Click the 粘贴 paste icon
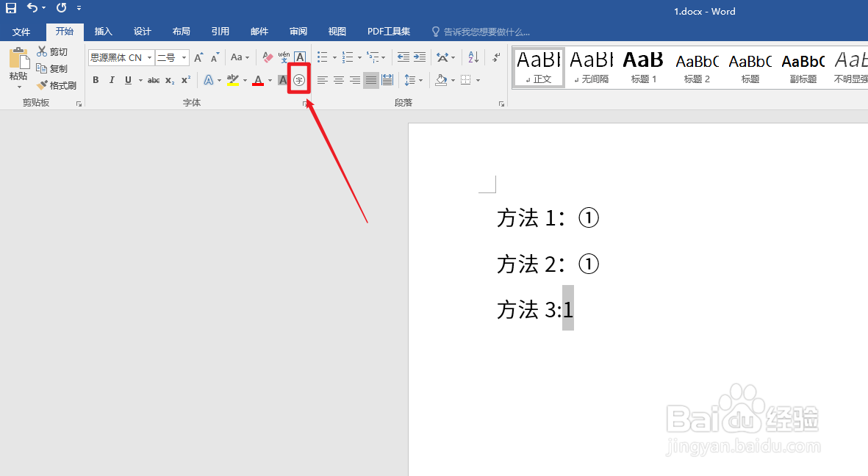Screen dimensions: 868x476 click(x=19, y=58)
